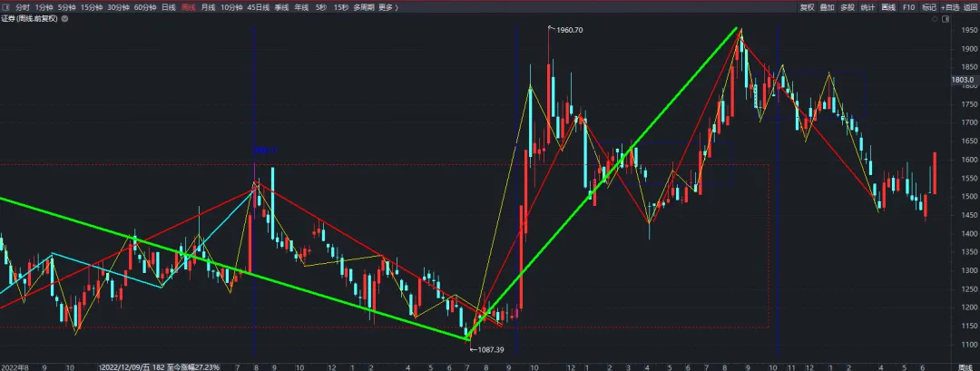Click the 叠加 overlay button
The image size is (980, 371).
827,7
